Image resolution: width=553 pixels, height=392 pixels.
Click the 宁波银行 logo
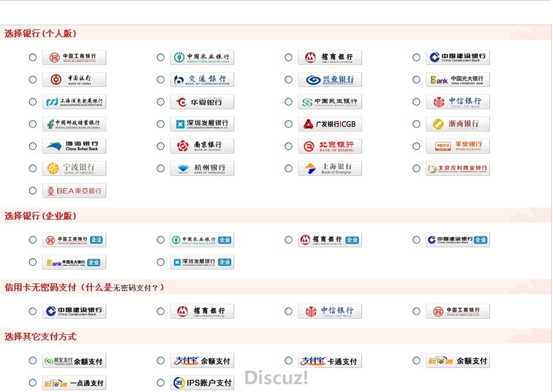click(x=74, y=168)
